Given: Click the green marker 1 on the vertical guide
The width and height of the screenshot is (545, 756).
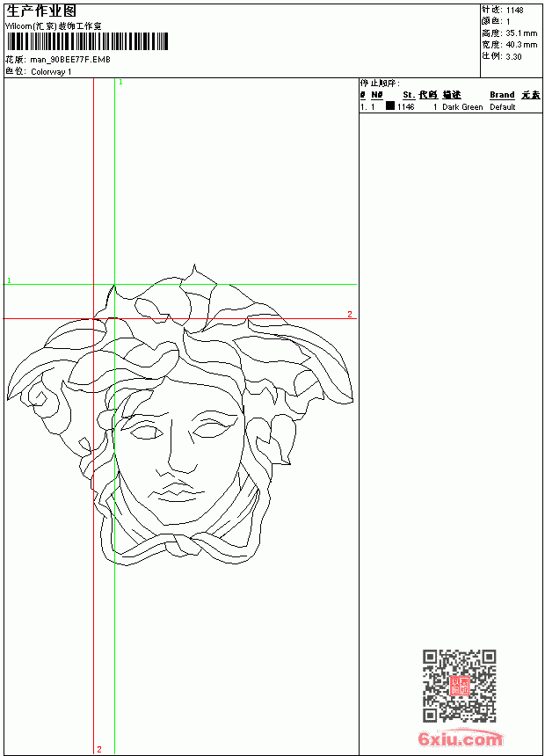Looking at the screenshot, I should coord(120,83).
